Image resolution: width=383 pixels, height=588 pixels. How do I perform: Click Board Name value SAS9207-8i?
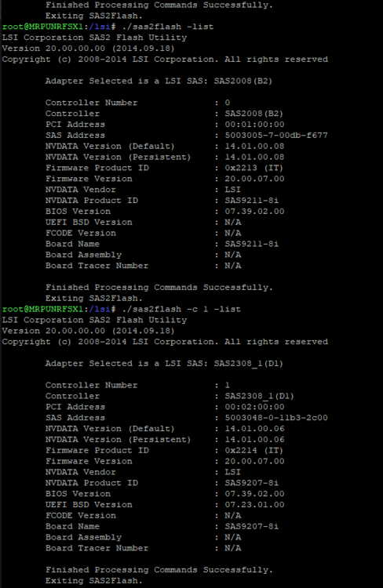point(252,526)
